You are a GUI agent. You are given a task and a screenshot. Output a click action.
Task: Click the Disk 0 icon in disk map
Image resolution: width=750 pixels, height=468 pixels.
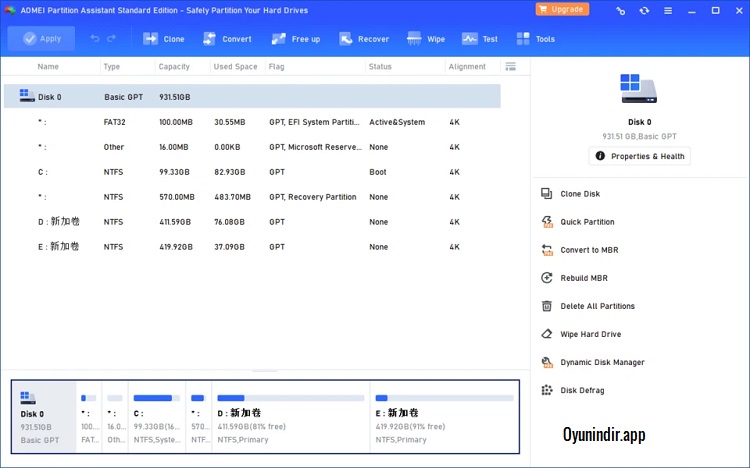28,398
